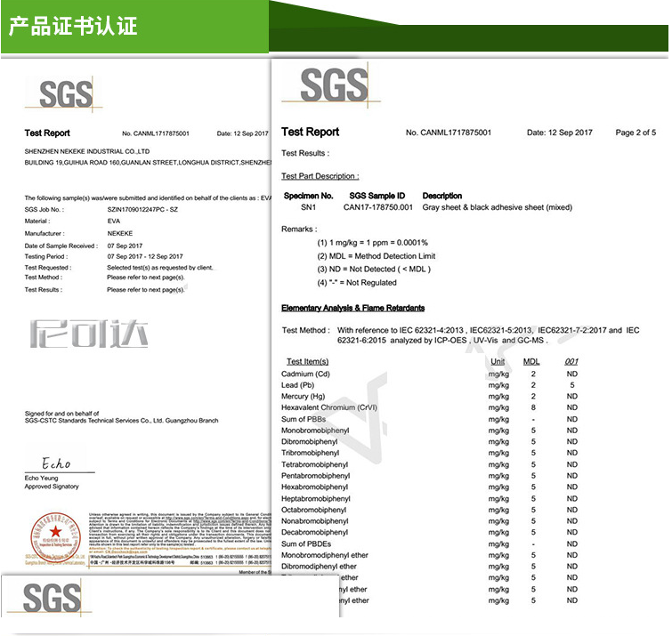Click the 'Hexabromobiphenyl' row label

[314, 487]
